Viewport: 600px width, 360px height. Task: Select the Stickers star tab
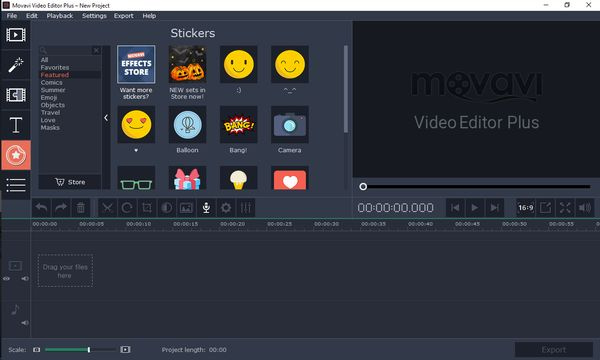[x=16, y=155]
